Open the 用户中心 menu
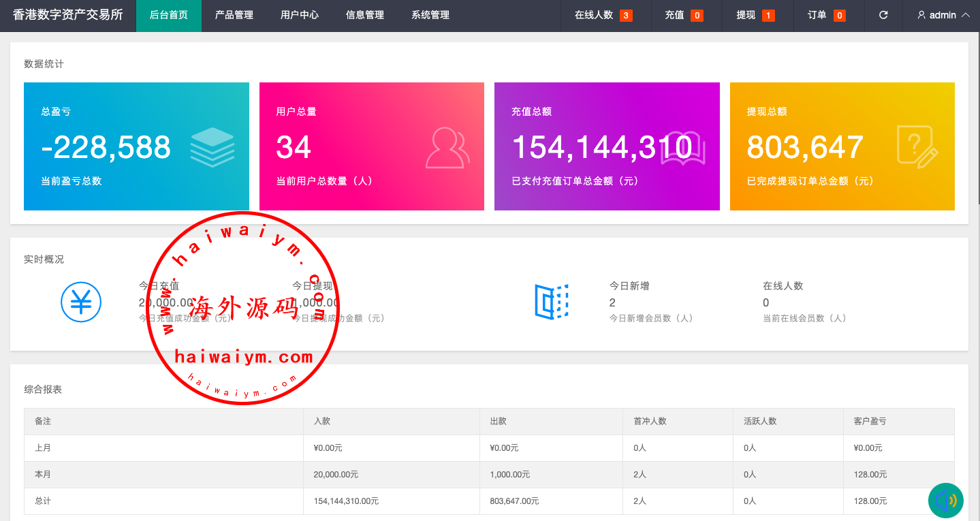 click(x=300, y=15)
